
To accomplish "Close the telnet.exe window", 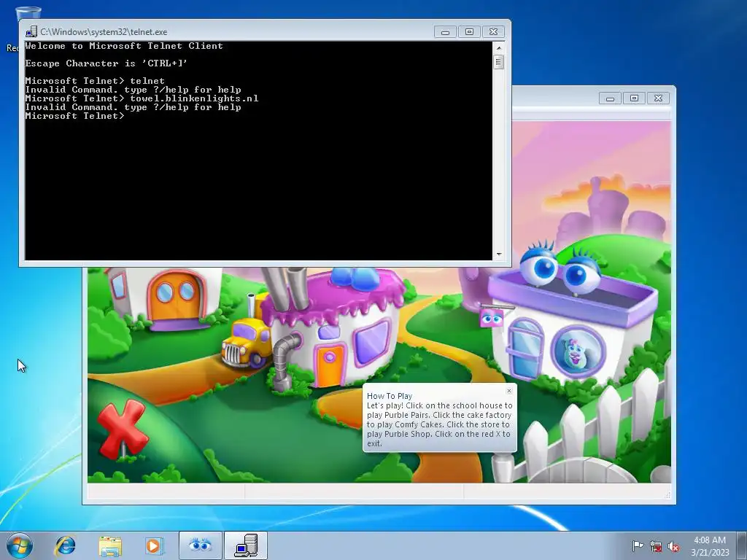I will click(x=494, y=32).
